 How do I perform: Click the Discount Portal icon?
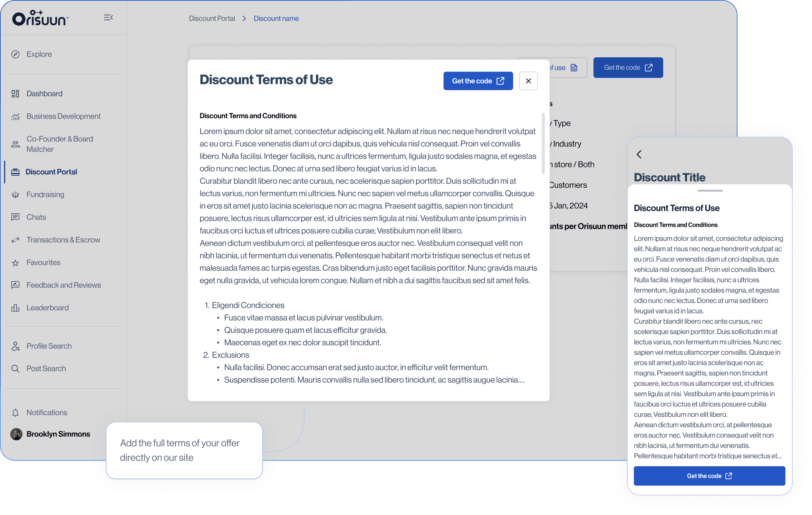click(15, 172)
